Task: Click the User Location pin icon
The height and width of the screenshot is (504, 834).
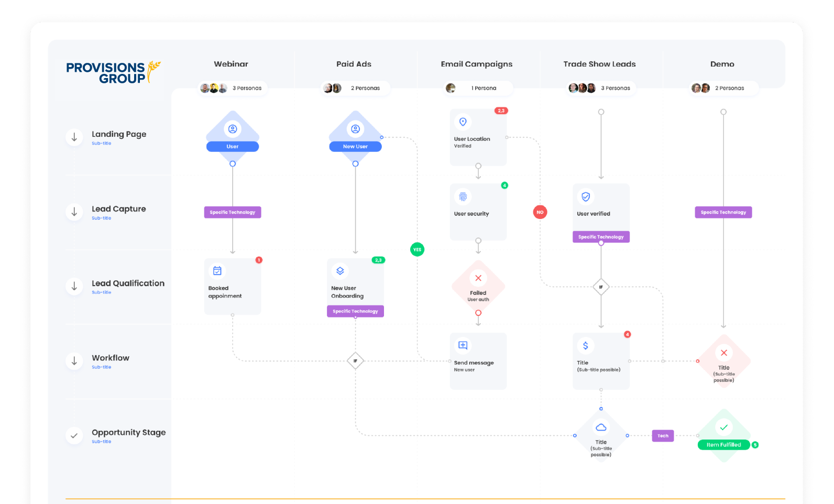Action: tap(463, 122)
